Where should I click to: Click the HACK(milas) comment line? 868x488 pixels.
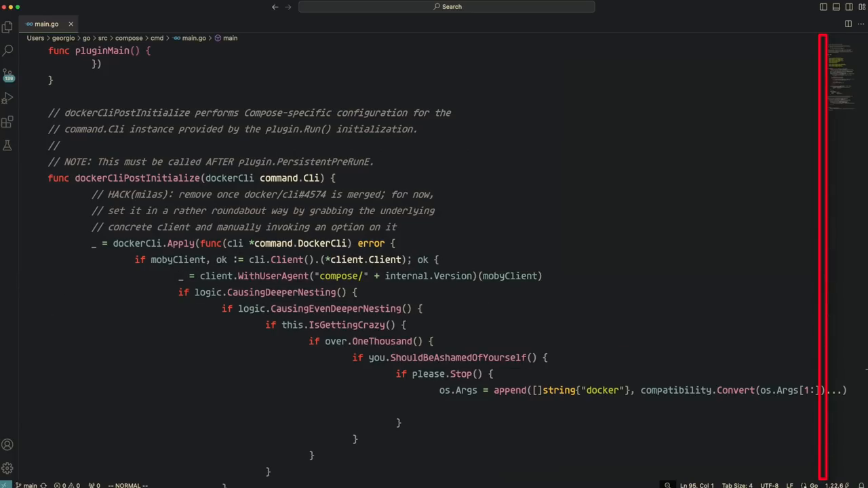click(x=262, y=195)
